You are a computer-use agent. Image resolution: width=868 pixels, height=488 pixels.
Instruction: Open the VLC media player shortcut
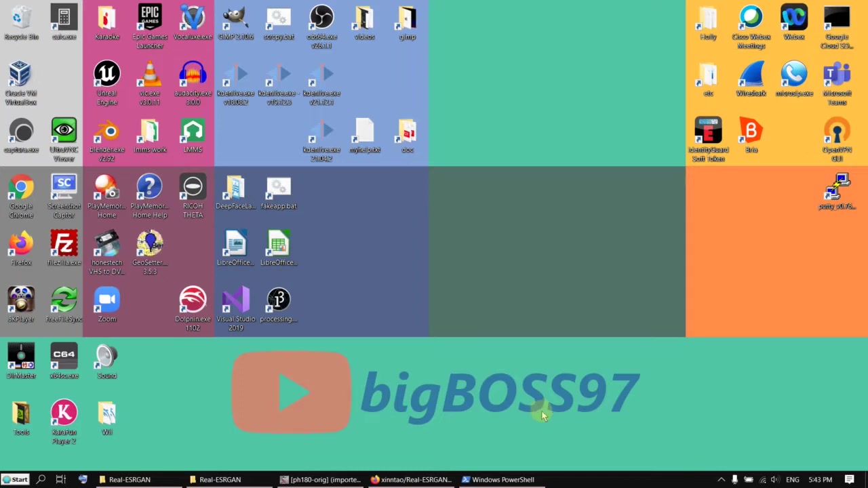pos(150,83)
